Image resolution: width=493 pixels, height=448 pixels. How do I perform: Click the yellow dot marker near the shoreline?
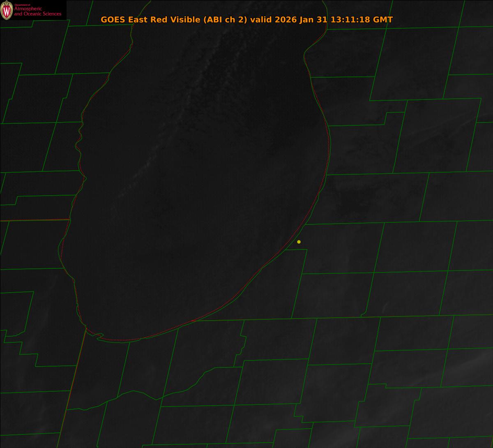(299, 242)
